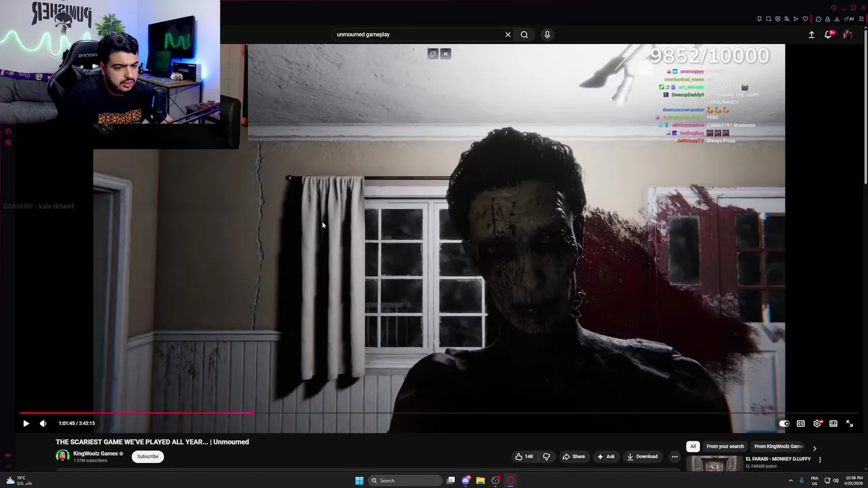868x488 pixels.
Task: Open Task View on the taskbar
Action: click(451, 481)
